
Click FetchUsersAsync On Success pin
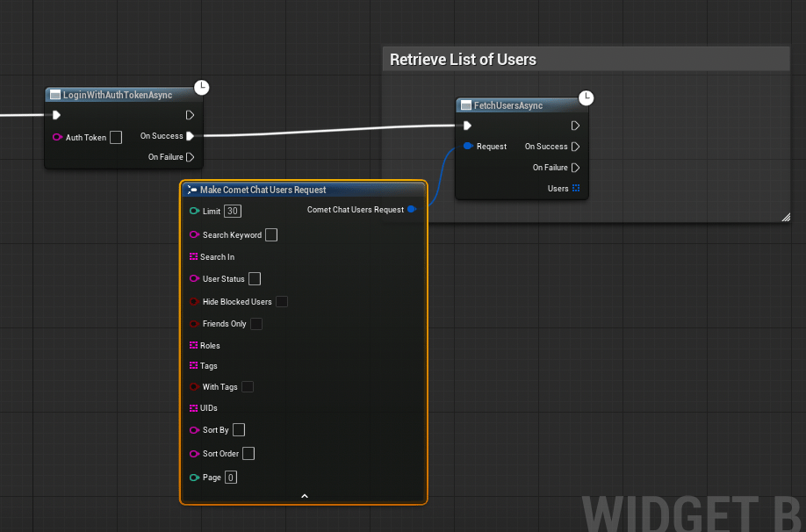pyautogui.click(x=575, y=147)
